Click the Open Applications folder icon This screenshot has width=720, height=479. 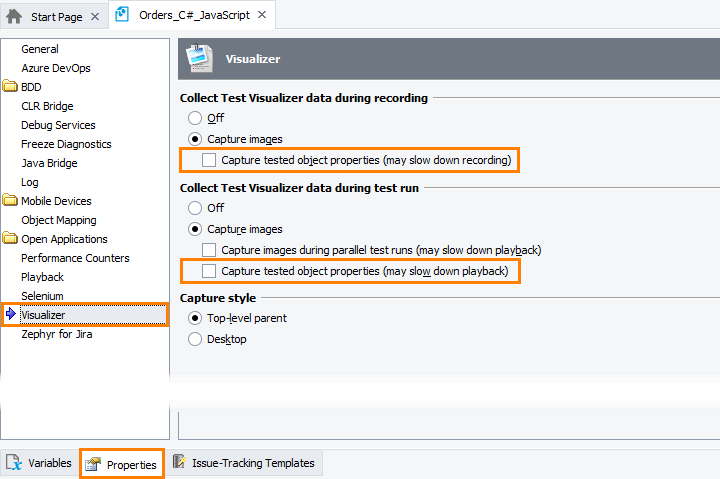11,239
